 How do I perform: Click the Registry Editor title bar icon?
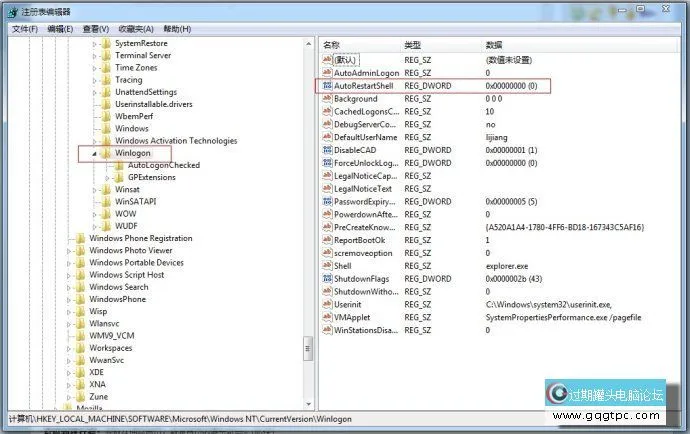click(x=12, y=12)
